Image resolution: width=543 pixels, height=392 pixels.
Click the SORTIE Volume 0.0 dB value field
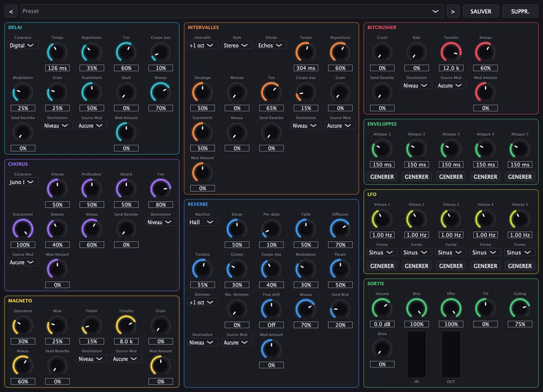tap(382, 324)
